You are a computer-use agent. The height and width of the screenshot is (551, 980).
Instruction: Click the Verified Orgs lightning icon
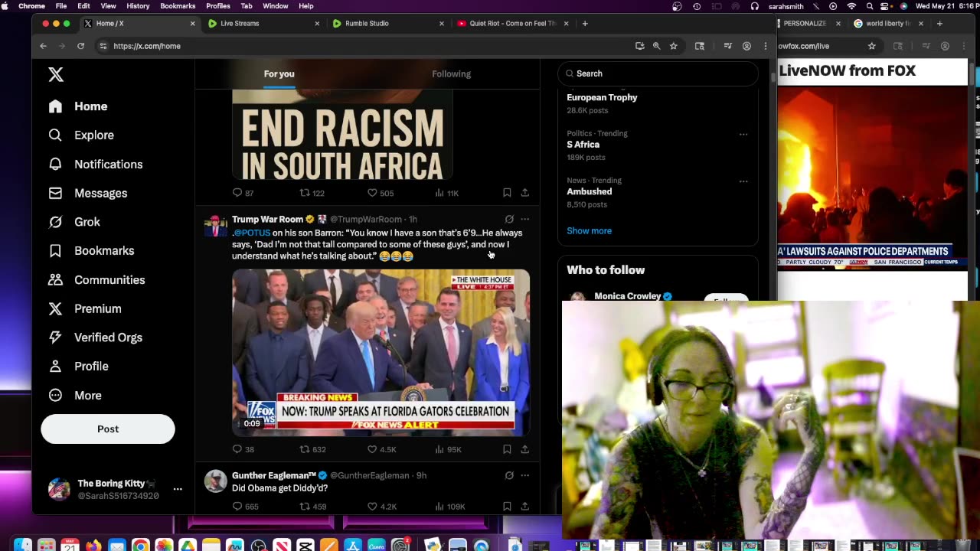click(x=55, y=337)
